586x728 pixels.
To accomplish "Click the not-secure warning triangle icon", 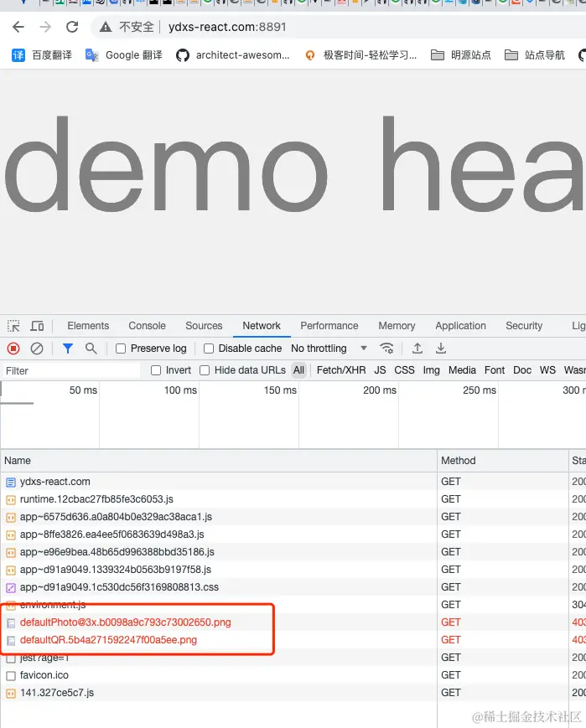I will point(106,28).
